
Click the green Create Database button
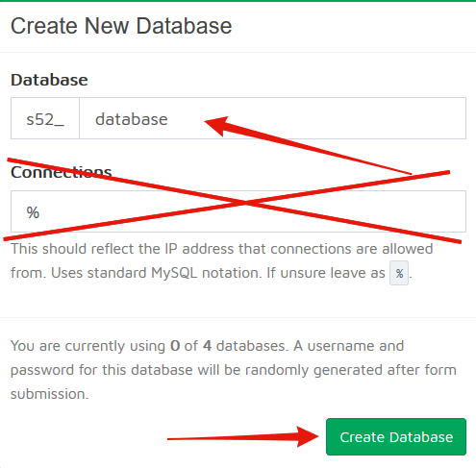click(396, 436)
